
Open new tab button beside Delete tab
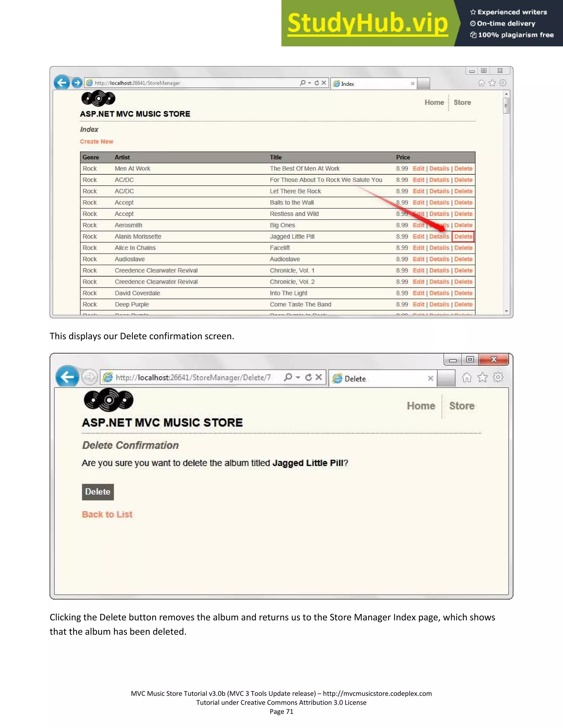[x=446, y=378]
